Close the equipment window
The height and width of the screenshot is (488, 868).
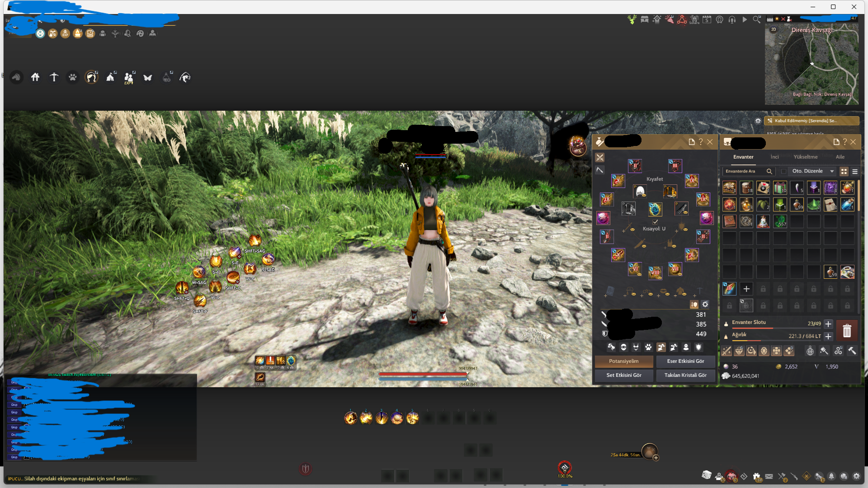pos(710,142)
